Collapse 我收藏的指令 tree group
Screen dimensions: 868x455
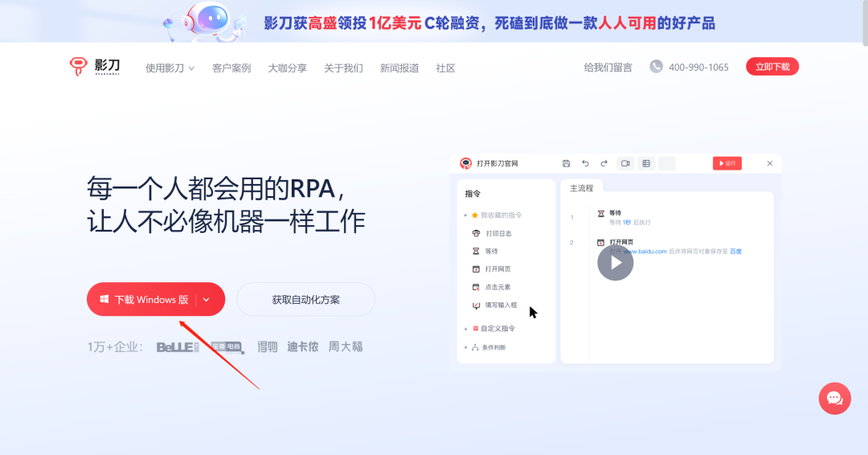(465, 215)
